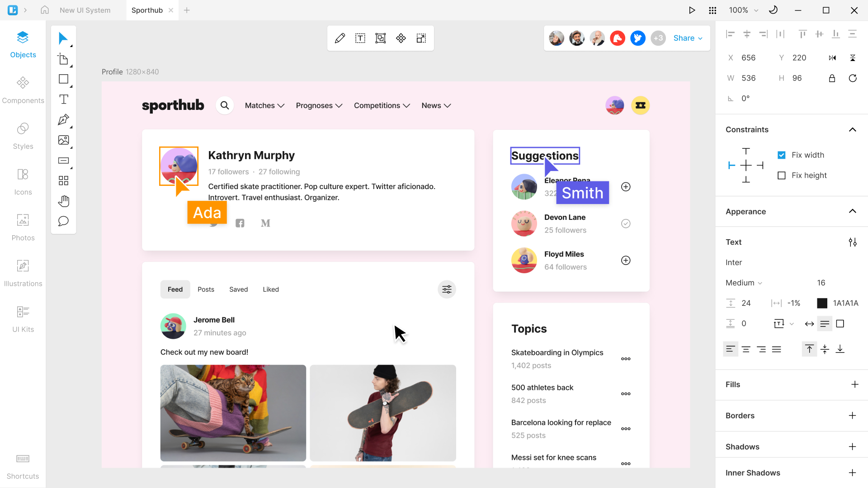Select the Move arrow tool

(x=63, y=38)
